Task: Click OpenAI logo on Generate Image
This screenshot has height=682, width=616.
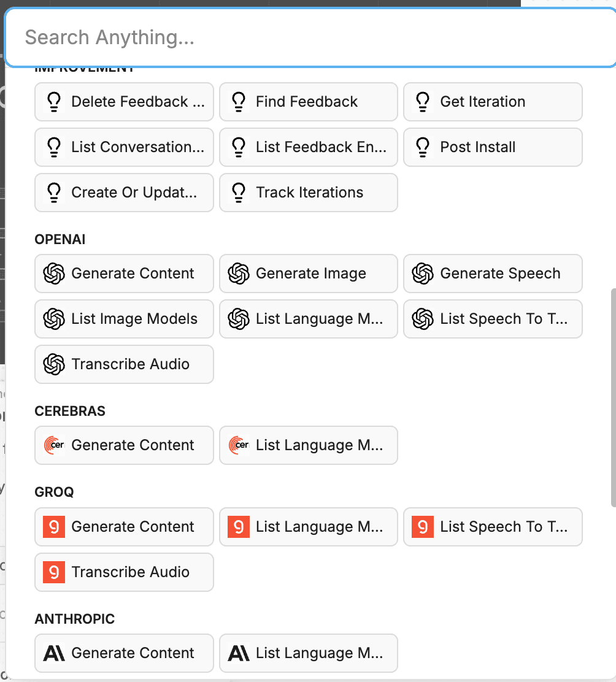Action: coord(239,274)
